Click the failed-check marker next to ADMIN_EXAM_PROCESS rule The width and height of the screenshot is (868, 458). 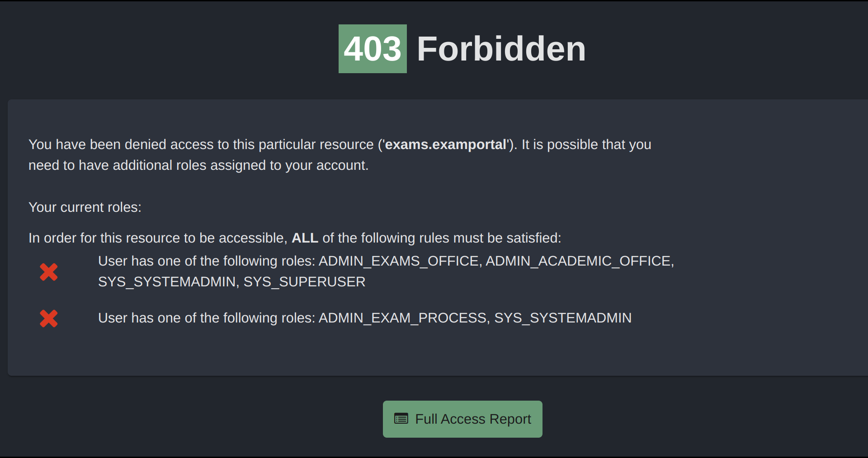pos(48,318)
